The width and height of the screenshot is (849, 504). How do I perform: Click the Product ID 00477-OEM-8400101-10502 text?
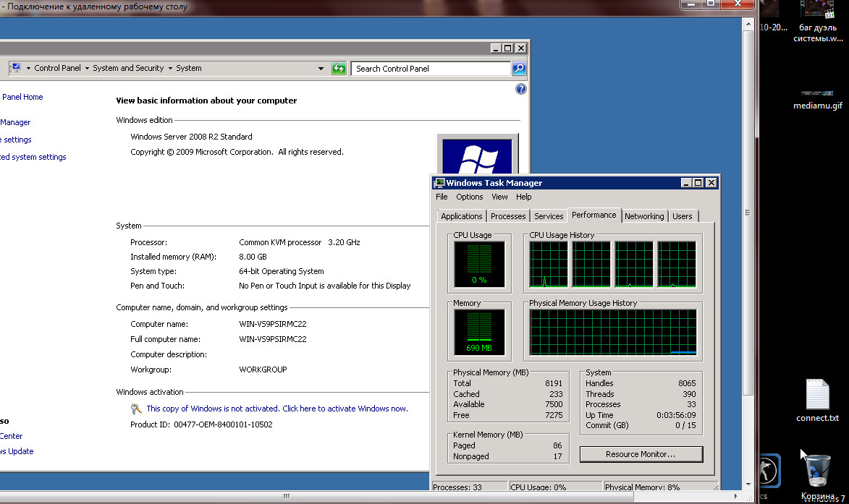point(201,425)
